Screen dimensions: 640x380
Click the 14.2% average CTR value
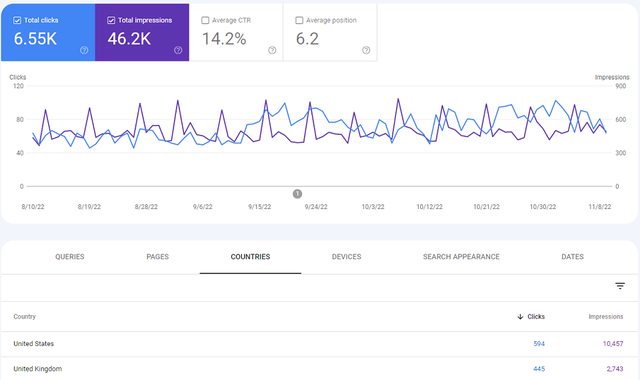pos(224,39)
